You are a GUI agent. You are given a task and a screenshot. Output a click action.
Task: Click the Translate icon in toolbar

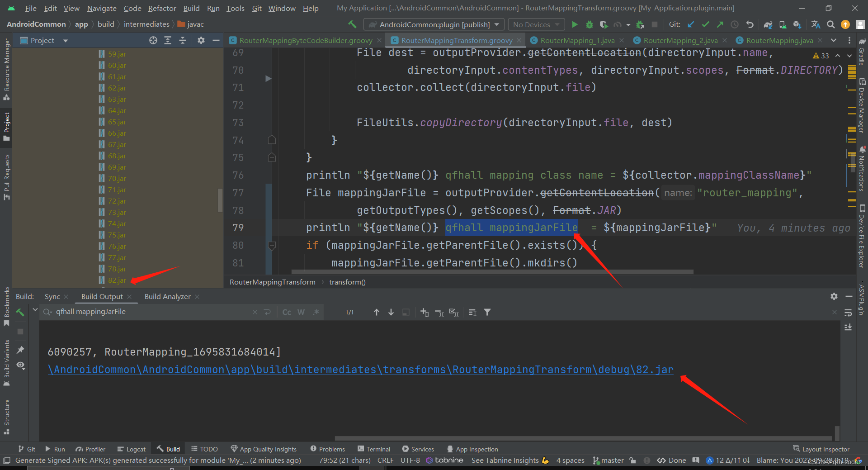coord(816,24)
